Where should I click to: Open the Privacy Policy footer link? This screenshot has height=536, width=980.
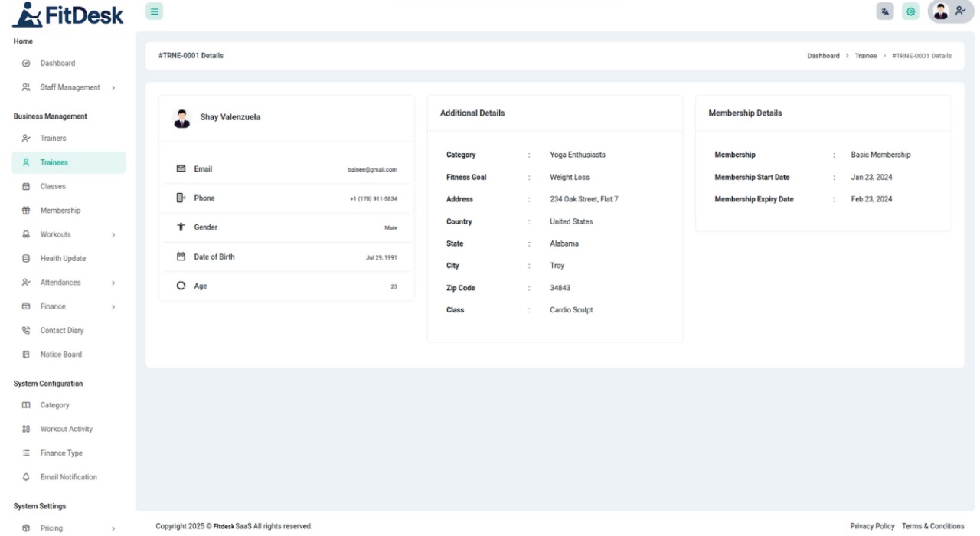(872, 526)
